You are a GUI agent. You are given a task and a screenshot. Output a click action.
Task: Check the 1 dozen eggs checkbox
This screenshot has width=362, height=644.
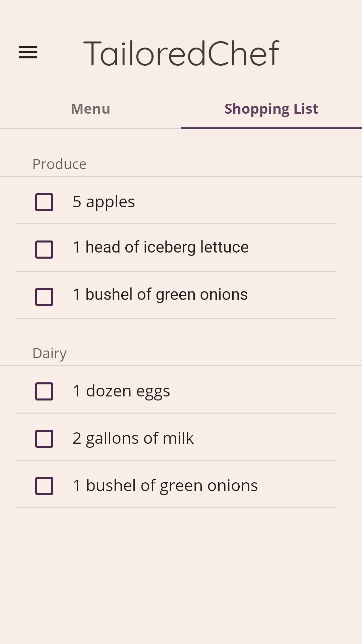point(44,391)
